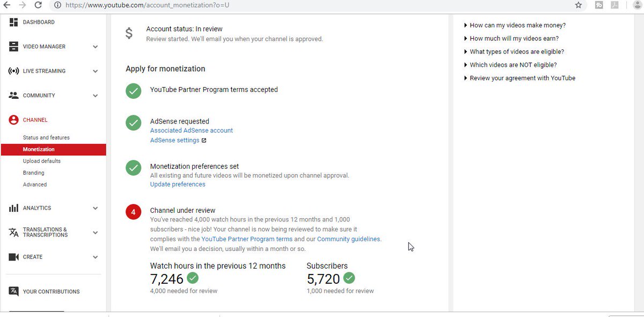Click the Monetization preferences set checkmark

(x=134, y=168)
